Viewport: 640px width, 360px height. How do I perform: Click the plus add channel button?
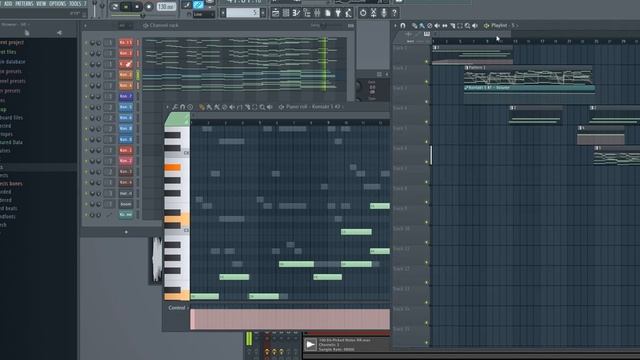(x=126, y=232)
